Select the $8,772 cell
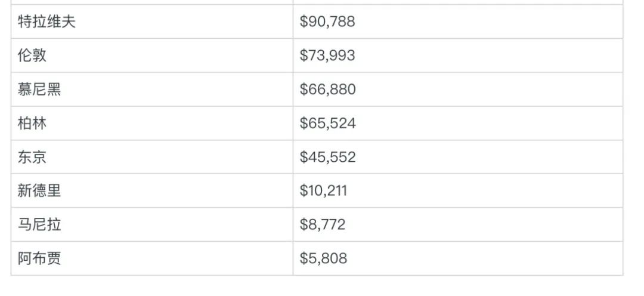 click(323, 224)
